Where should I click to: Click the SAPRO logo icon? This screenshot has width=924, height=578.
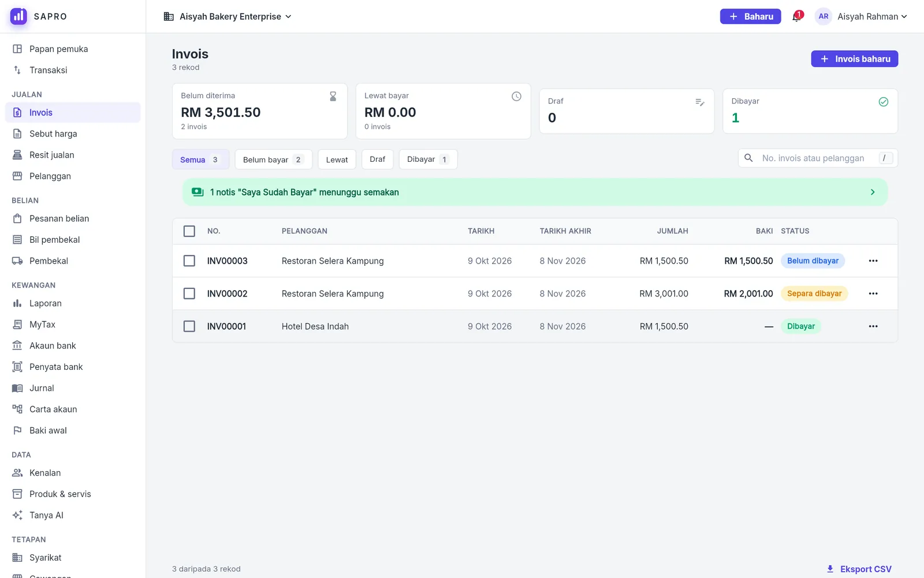pos(18,16)
